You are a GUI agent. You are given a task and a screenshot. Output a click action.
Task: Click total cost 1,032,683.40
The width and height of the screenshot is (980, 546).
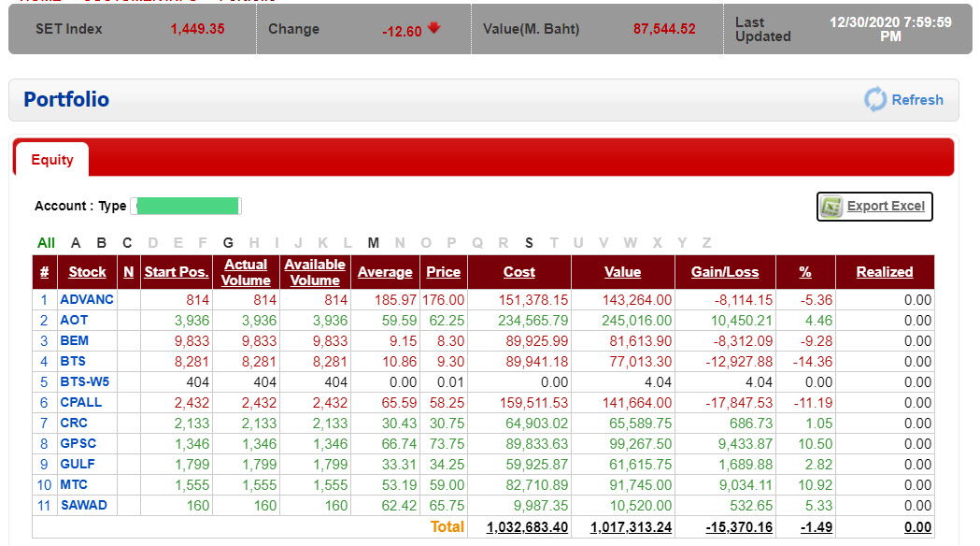point(528,527)
